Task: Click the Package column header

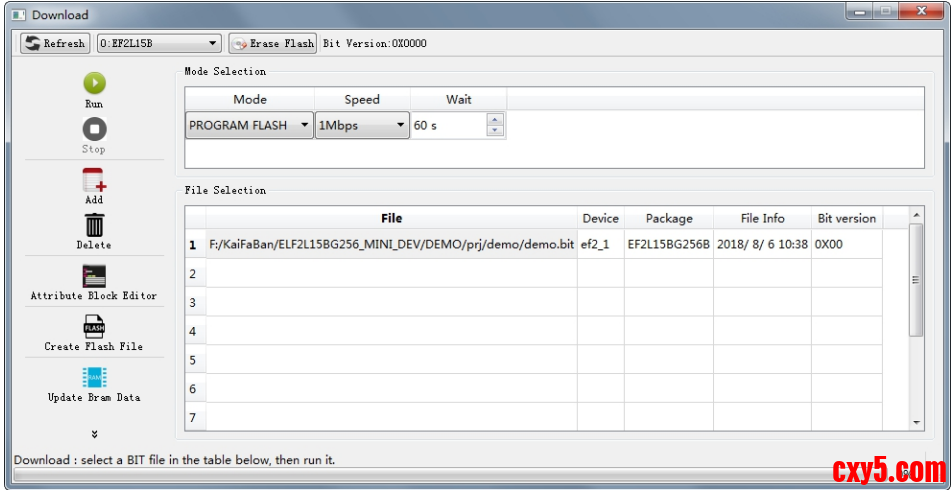Action: coord(668,218)
